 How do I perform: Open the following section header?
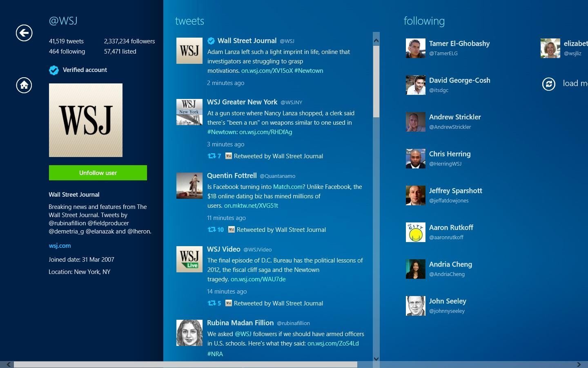pyautogui.click(x=424, y=21)
